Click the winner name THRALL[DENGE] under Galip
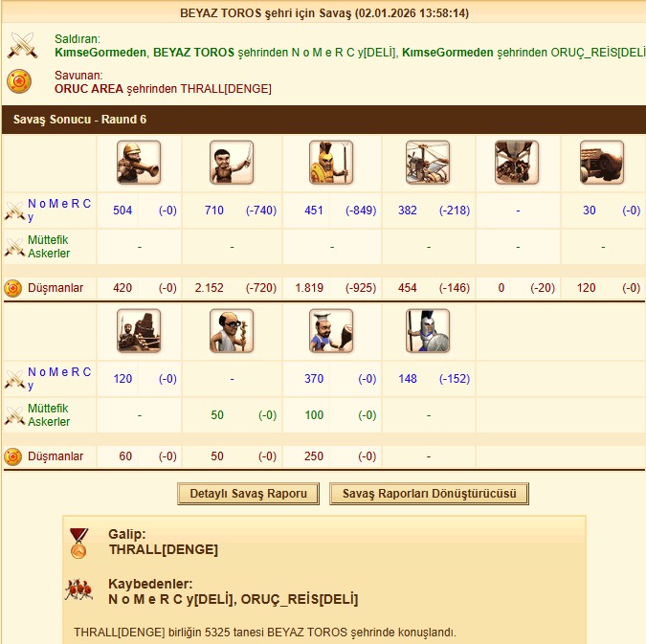This screenshot has height=644, width=646. (x=164, y=549)
